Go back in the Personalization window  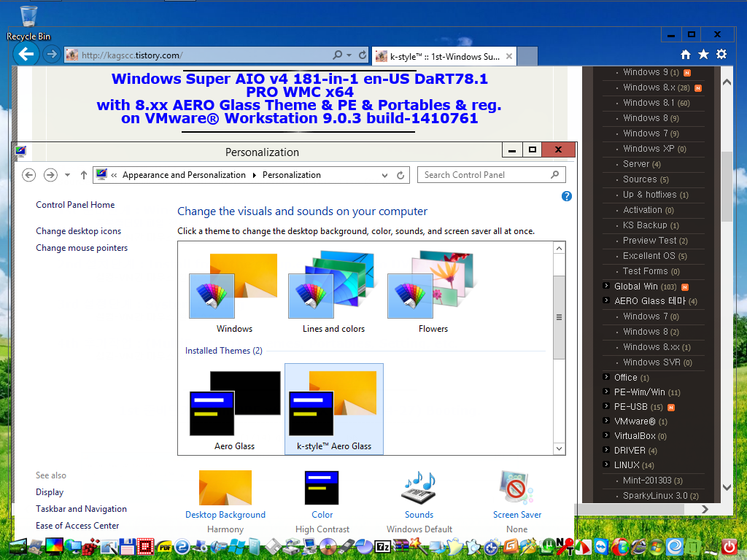pyautogui.click(x=29, y=175)
